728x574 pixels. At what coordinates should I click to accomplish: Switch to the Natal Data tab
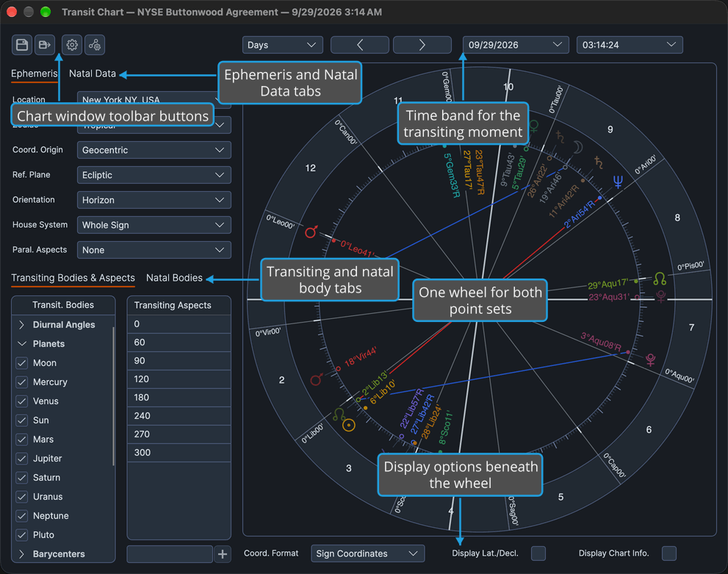(93, 73)
